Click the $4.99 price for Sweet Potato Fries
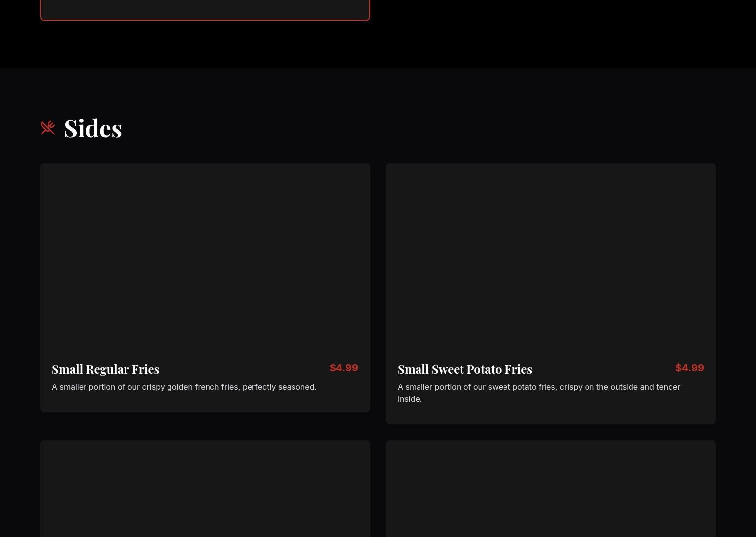This screenshot has width=756, height=537. click(690, 368)
